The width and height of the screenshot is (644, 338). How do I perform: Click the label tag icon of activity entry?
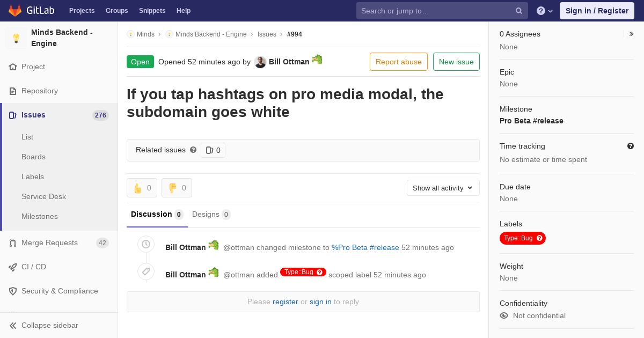[146, 271]
